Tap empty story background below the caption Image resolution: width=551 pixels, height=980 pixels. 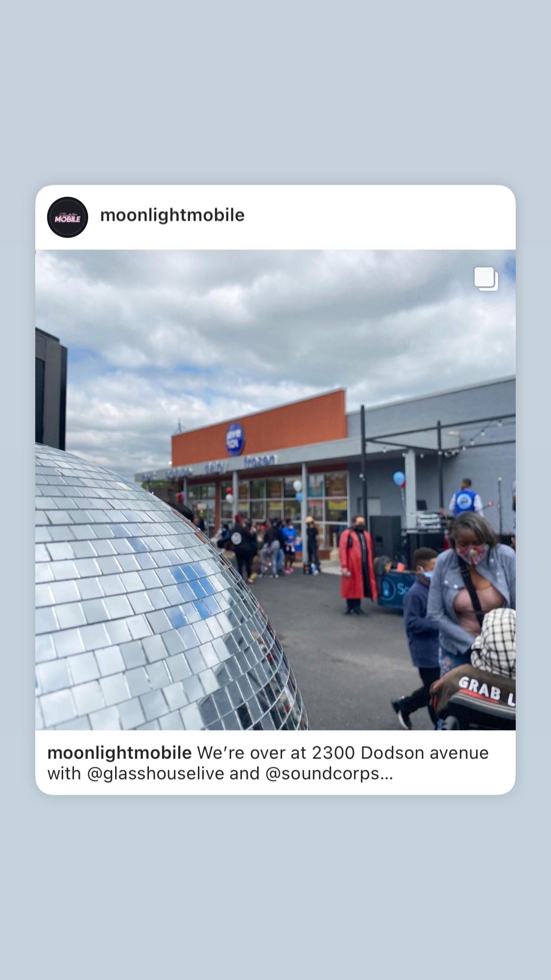pyautogui.click(x=275, y=887)
